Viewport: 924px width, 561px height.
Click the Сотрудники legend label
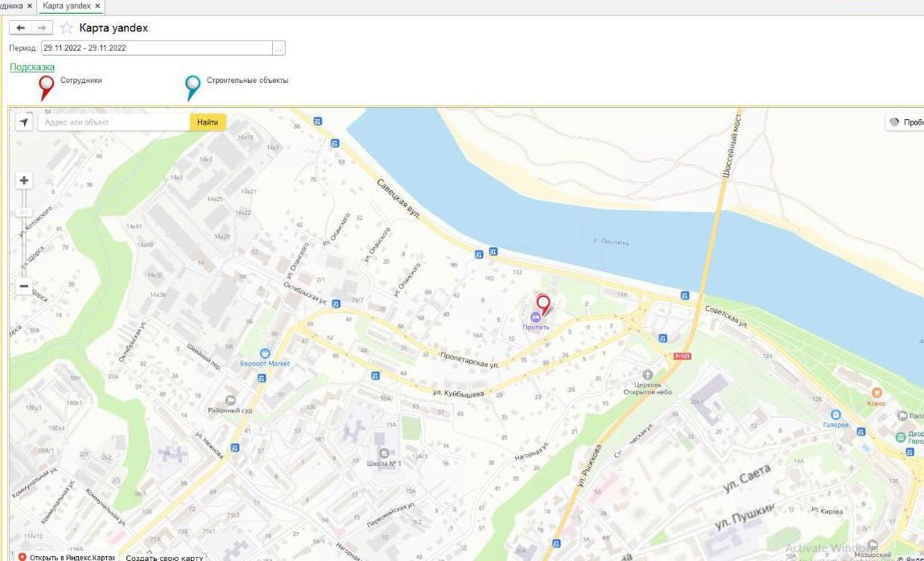click(80, 80)
